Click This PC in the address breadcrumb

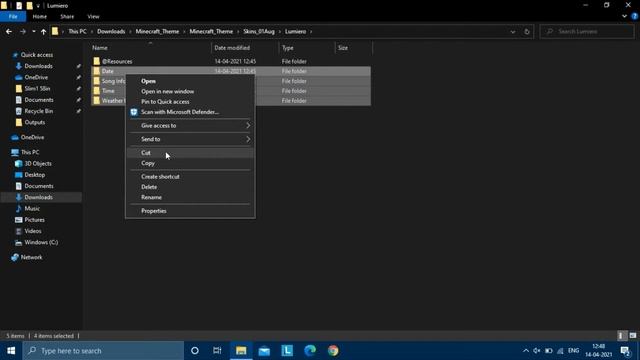coord(77,31)
